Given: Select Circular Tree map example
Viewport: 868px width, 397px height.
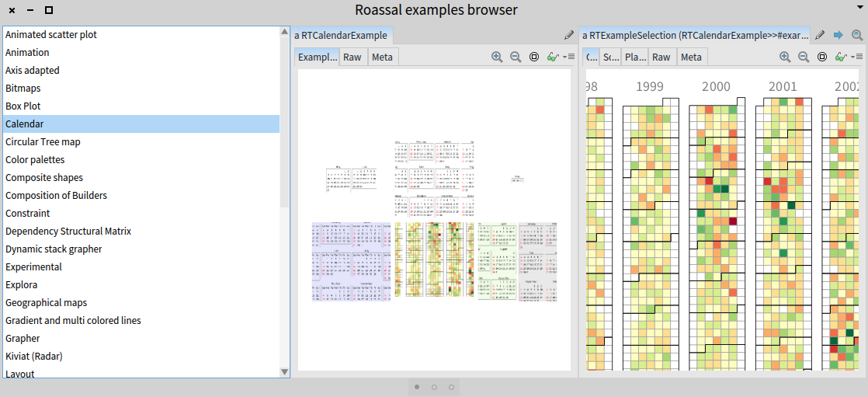Looking at the screenshot, I should click(43, 141).
